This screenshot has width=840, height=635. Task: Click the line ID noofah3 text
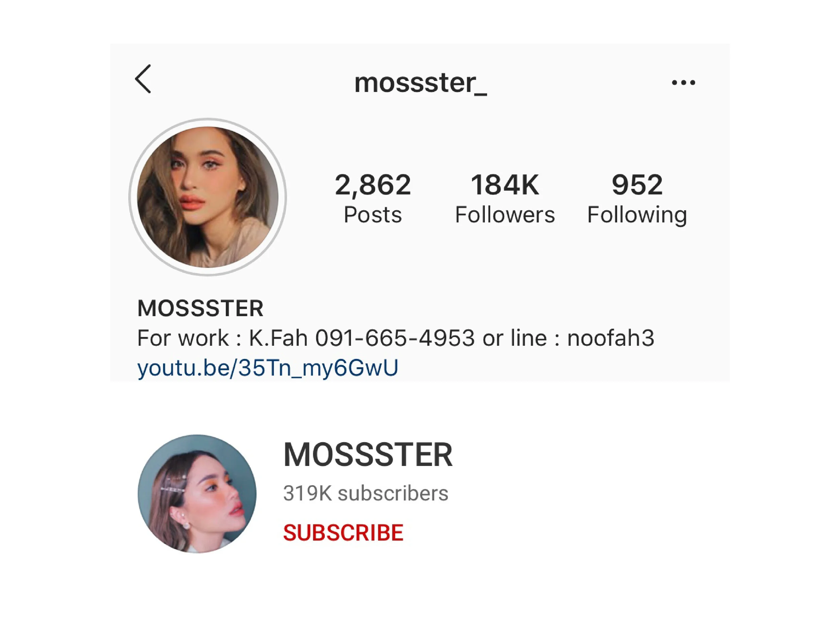tap(611, 338)
